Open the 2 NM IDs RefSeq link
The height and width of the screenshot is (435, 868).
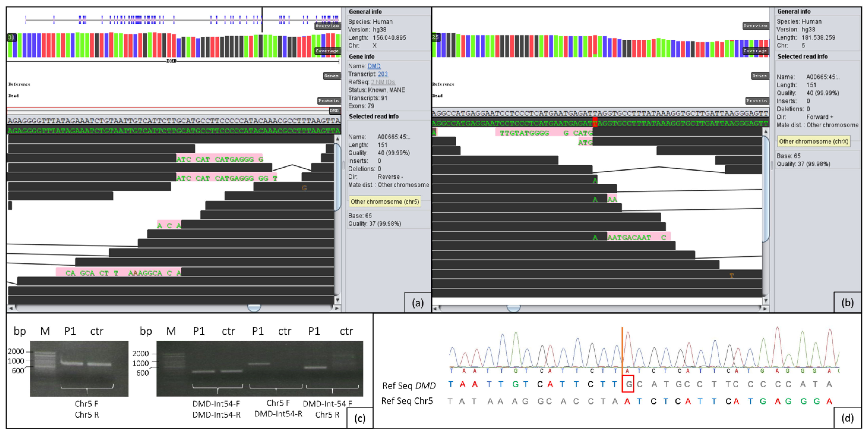pyautogui.click(x=383, y=82)
